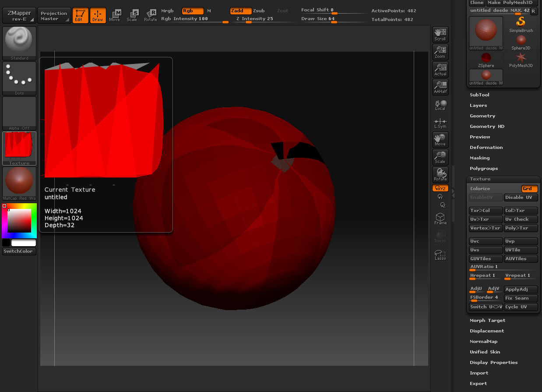Open the Texture picker thumbnail
The width and height of the screenshot is (542, 392).
(19, 148)
